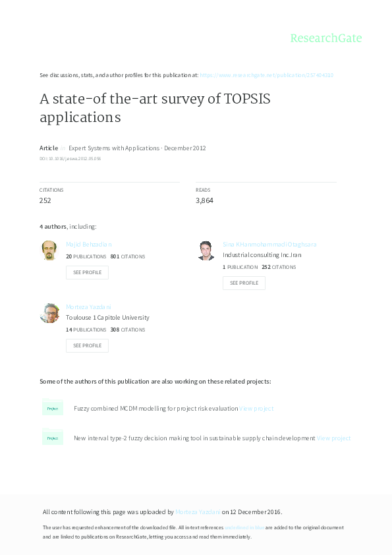Click SEE PROFILE for Majid Behzadian

(87, 272)
